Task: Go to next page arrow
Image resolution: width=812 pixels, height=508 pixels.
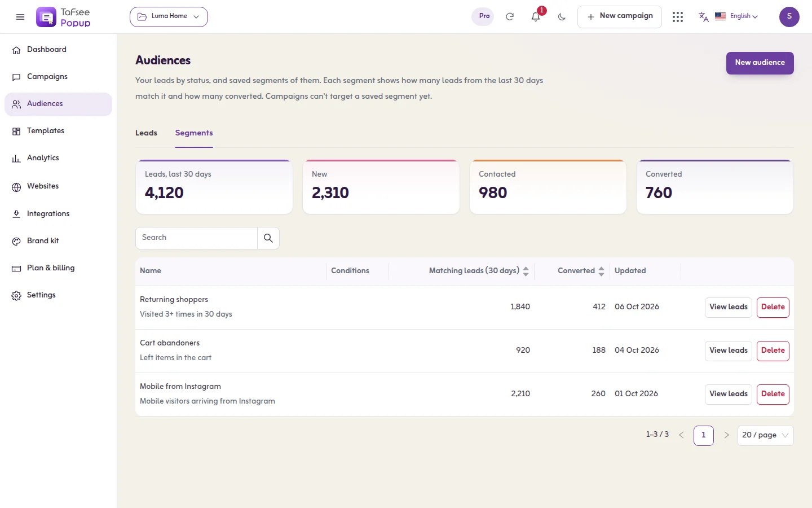Action: tap(726, 435)
